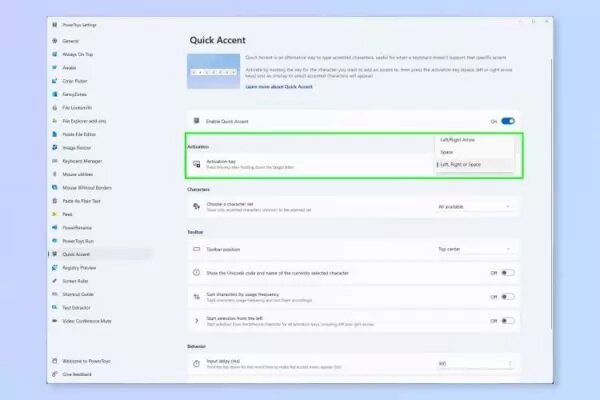This screenshot has height=400, width=600.
Task: Open Give feedback at sidebar bottom
Action: point(77,374)
